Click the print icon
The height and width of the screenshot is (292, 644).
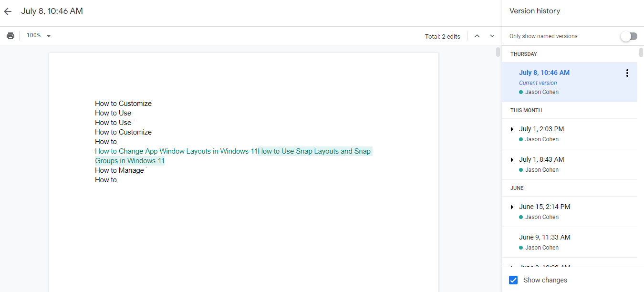(x=10, y=36)
